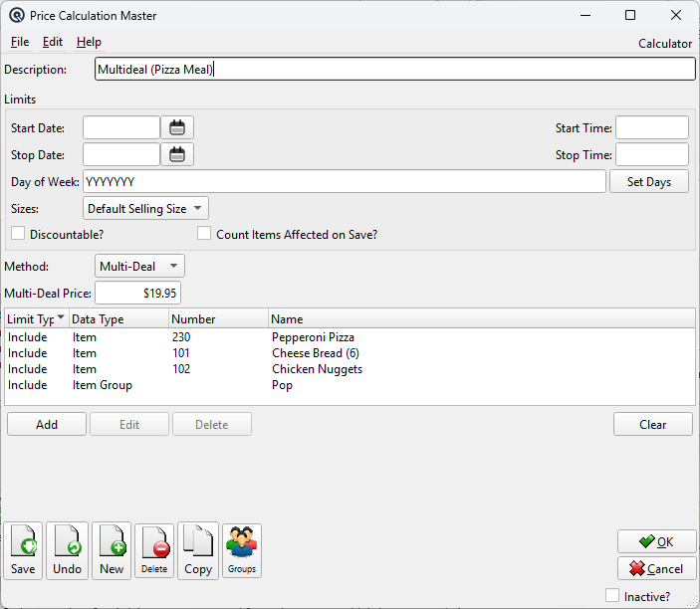Enable Count Items Affected on Save

coord(204,233)
